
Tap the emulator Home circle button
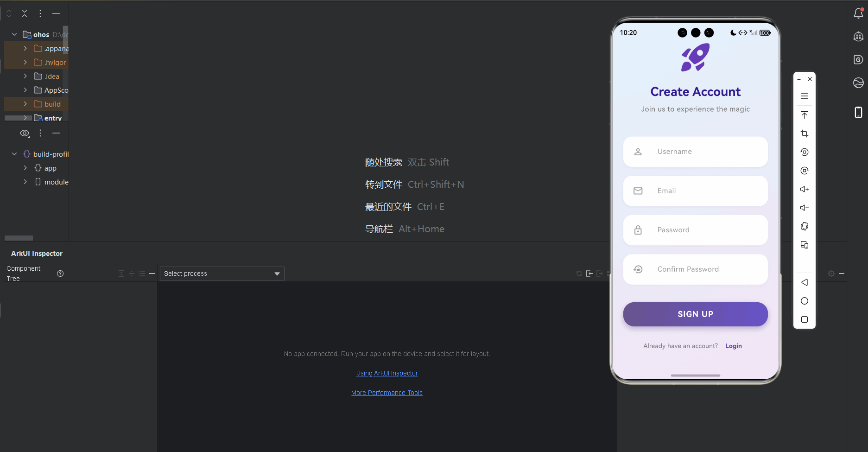pyautogui.click(x=804, y=301)
